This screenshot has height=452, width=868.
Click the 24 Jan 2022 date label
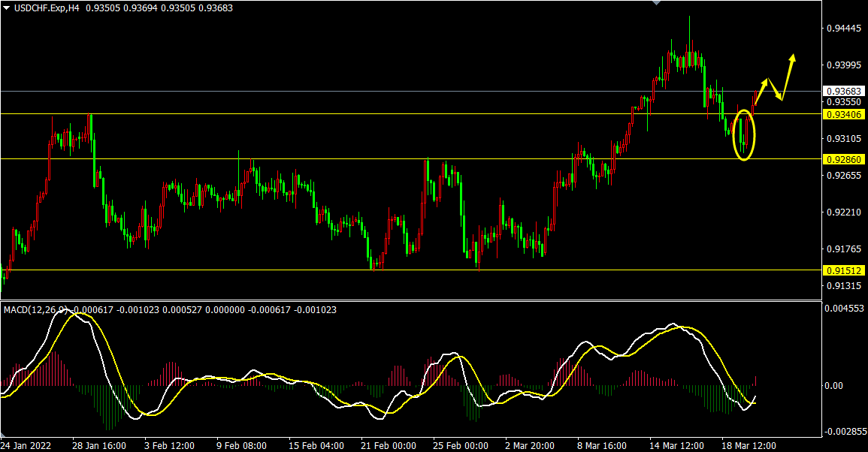pos(26,446)
